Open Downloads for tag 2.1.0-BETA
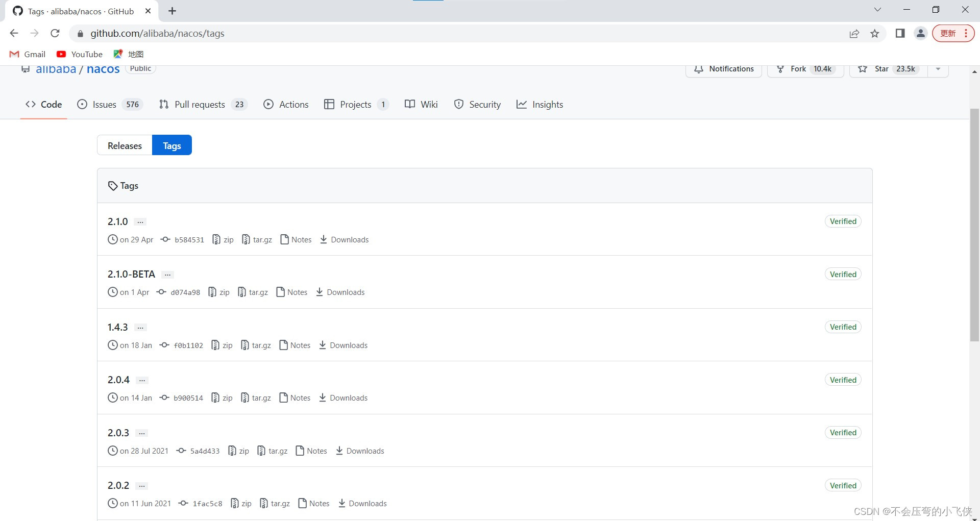Viewport: 980px width, 521px height. pyautogui.click(x=340, y=292)
